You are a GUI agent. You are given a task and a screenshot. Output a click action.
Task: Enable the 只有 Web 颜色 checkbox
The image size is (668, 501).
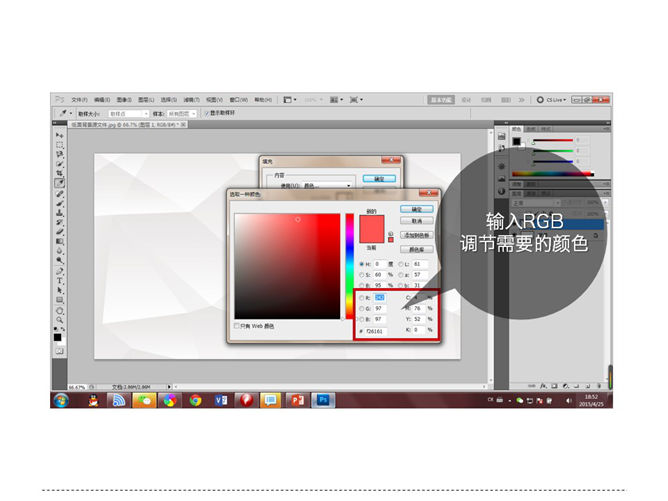236,325
